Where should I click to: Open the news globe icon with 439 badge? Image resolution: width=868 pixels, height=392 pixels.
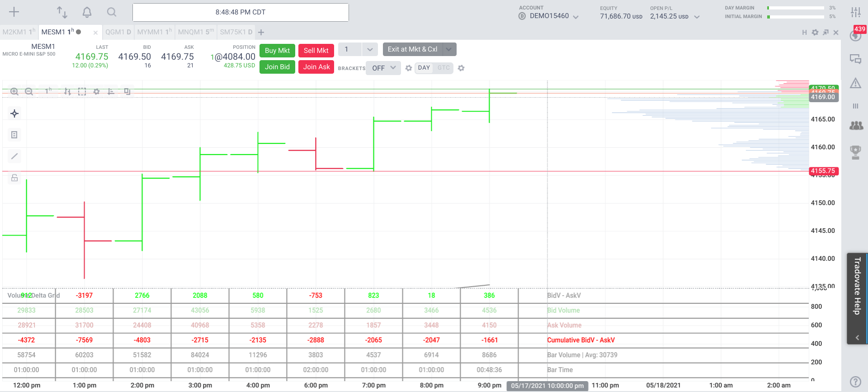pyautogui.click(x=855, y=35)
